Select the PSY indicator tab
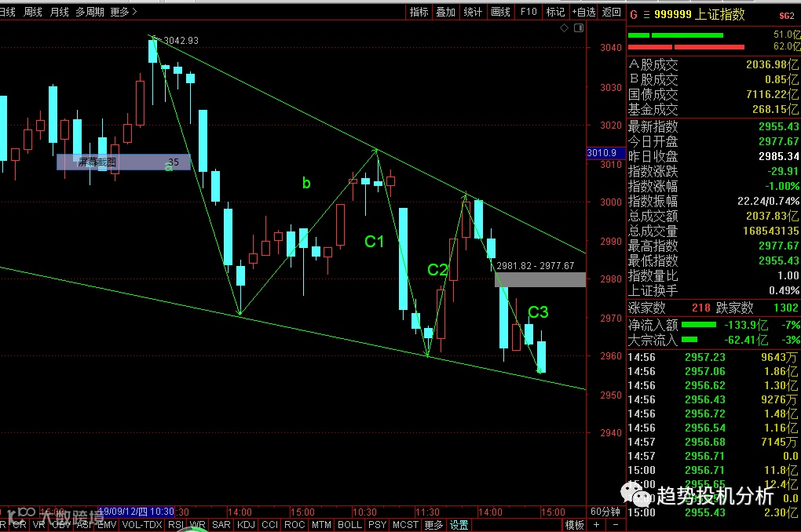 [377, 525]
